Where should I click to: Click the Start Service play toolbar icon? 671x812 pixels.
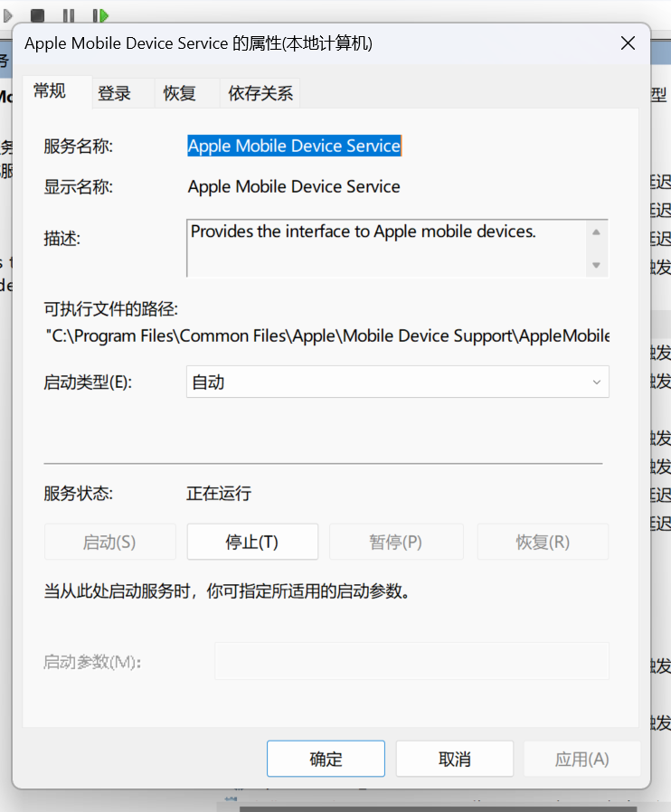pyautogui.click(x=7, y=15)
